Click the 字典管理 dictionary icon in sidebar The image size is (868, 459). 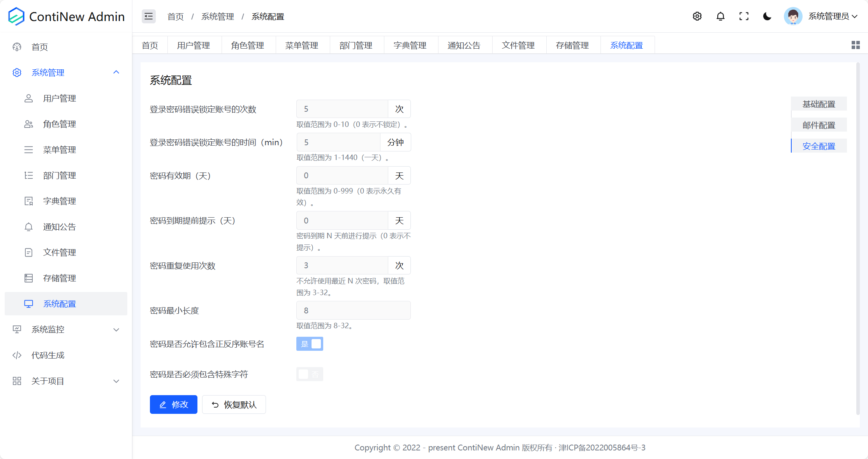click(28, 201)
